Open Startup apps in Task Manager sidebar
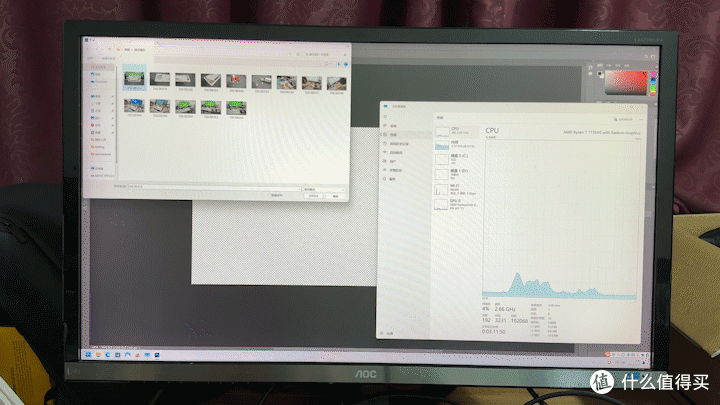Screen dimensions: 720x405 [405, 152]
